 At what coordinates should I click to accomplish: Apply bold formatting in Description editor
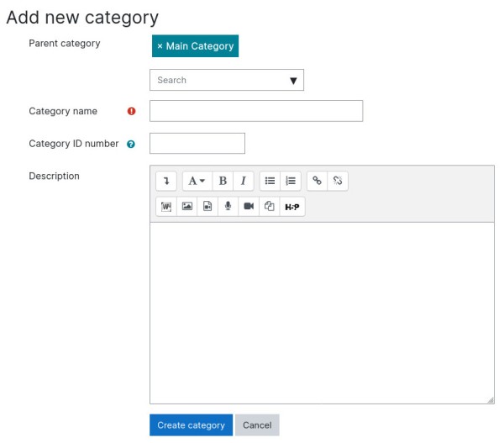(223, 181)
